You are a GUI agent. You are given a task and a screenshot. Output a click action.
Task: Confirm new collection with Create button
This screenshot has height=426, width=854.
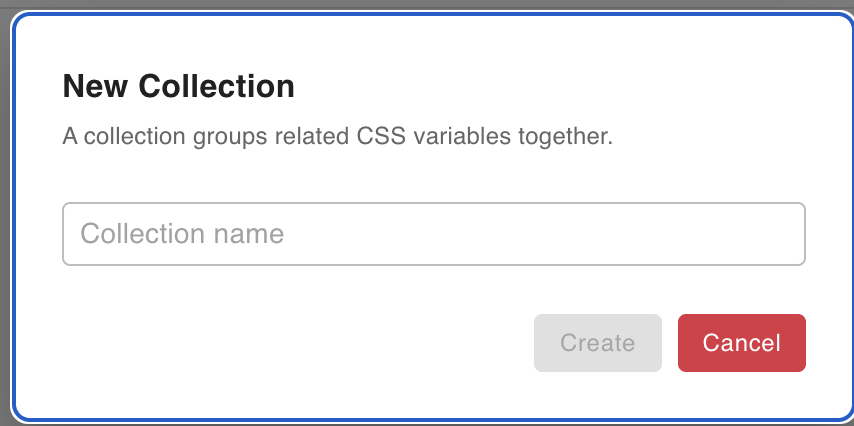(x=598, y=343)
